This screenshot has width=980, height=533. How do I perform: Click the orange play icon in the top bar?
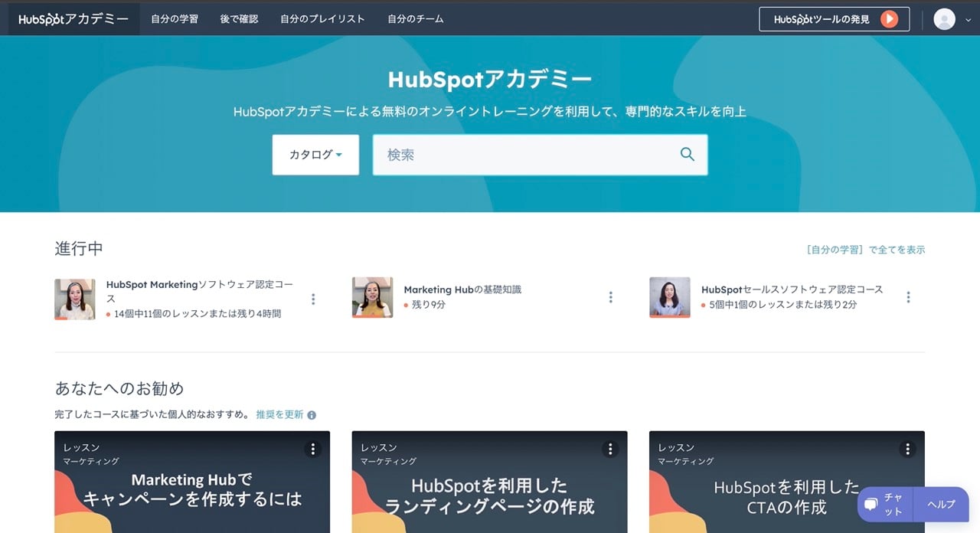pos(889,19)
